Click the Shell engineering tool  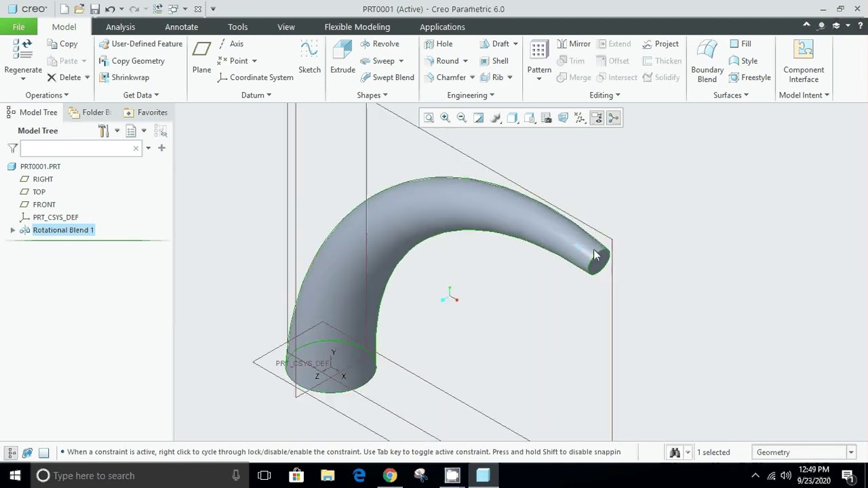(494, 61)
